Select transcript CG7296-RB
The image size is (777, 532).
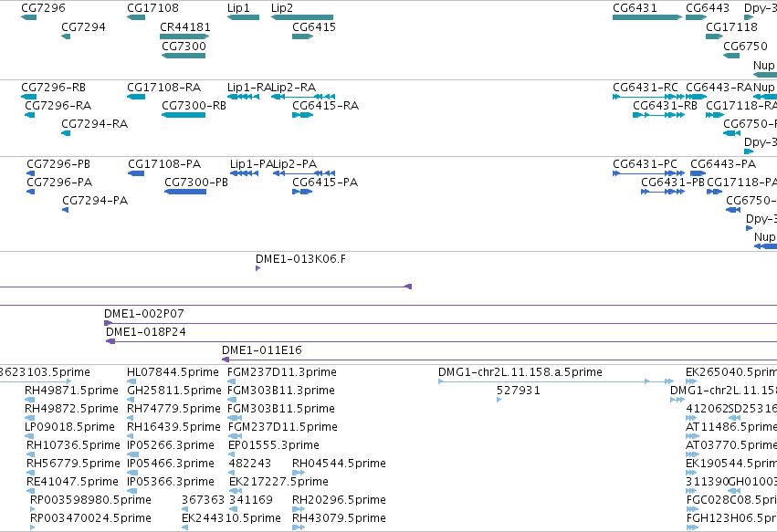(x=28, y=97)
